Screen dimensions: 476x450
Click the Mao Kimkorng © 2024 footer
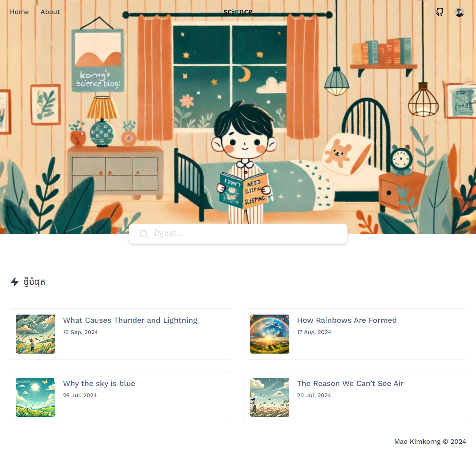tap(430, 441)
